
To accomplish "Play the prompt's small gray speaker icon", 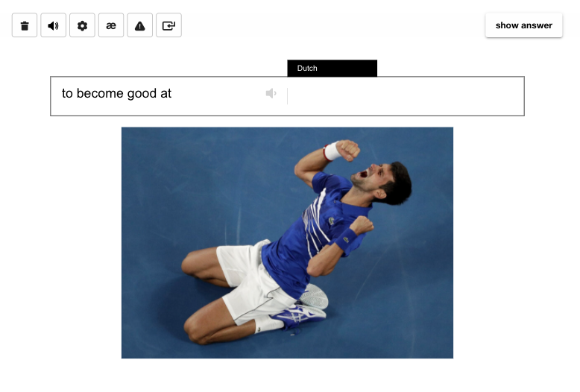I will [271, 93].
